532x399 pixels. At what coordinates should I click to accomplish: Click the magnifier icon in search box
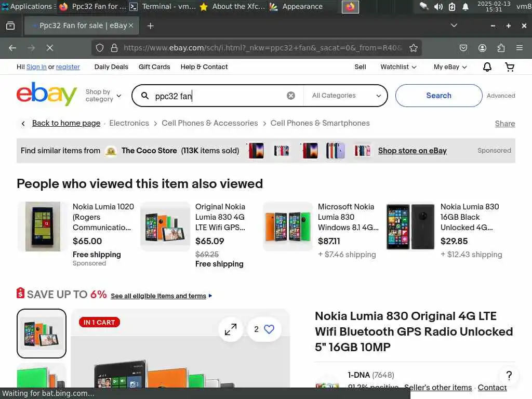(145, 96)
